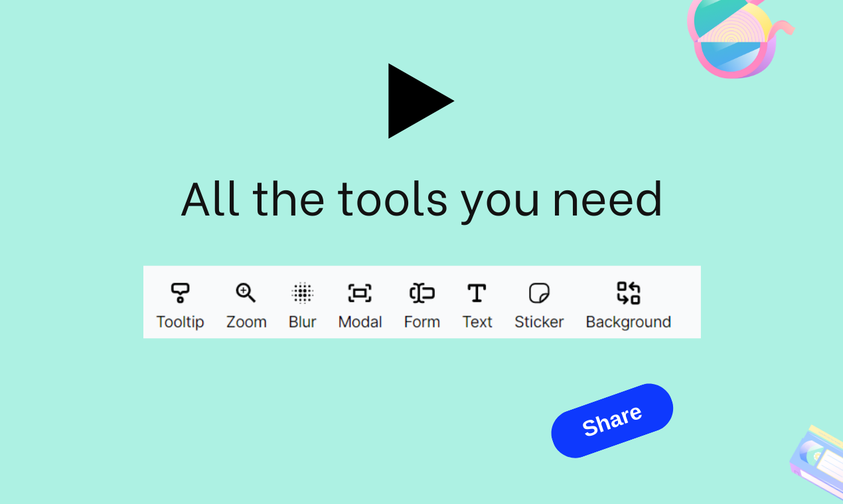Image resolution: width=843 pixels, height=504 pixels.
Task: Select the Form field icon
Action: pyautogui.click(x=421, y=293)
